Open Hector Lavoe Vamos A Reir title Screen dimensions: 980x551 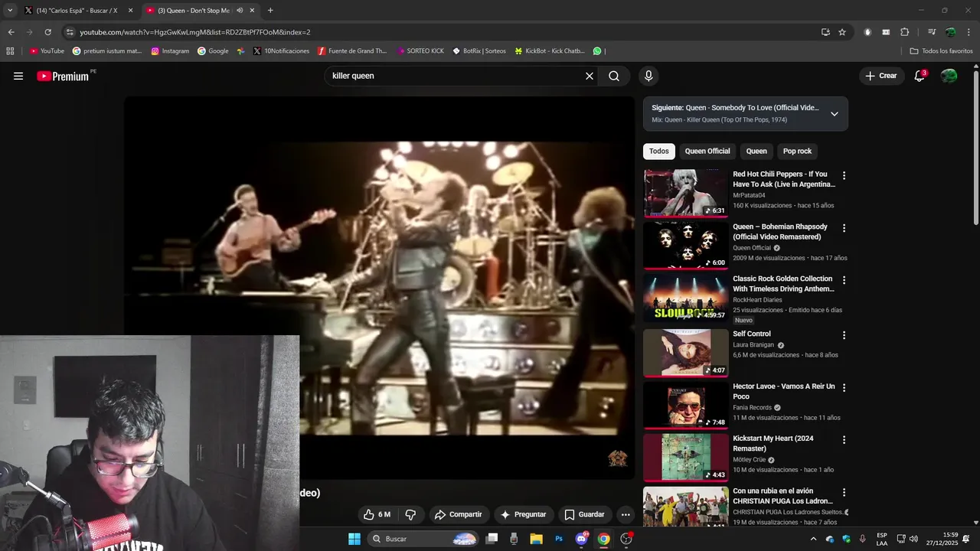(x=783, y=391)
